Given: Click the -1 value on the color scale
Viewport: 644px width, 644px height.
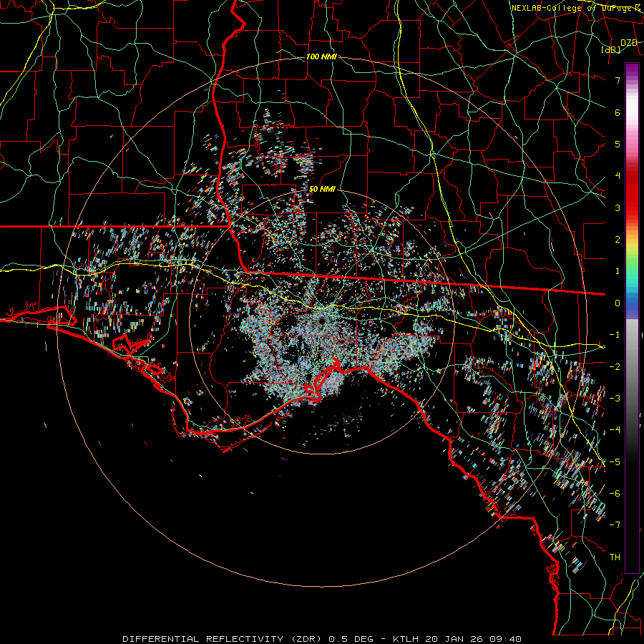Looking at the screenshot, I should tap(615, 335).
